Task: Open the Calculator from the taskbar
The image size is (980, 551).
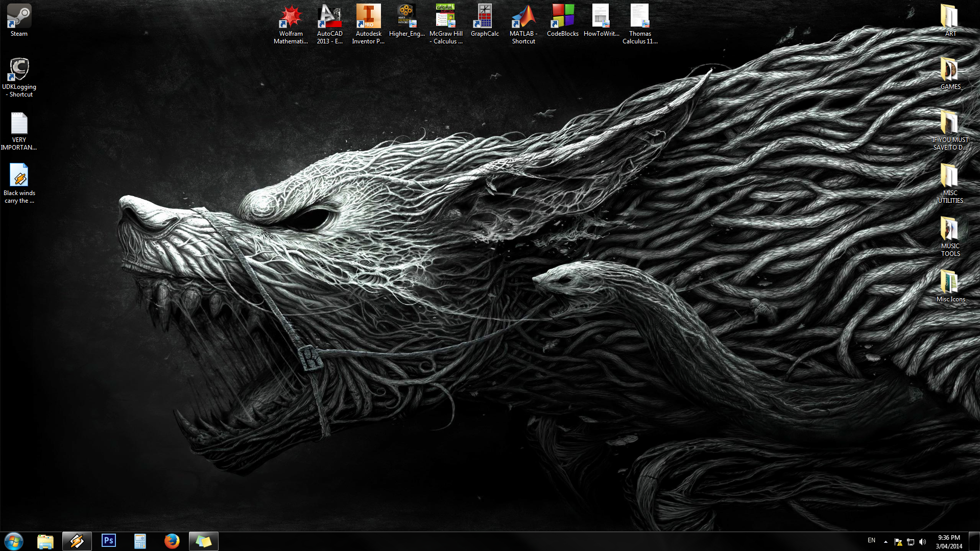Action: [x=140, y=541]
